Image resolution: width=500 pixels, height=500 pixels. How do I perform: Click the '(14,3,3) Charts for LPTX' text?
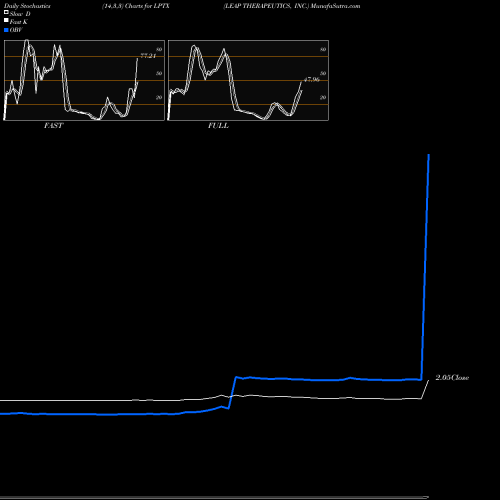[136, 6]
